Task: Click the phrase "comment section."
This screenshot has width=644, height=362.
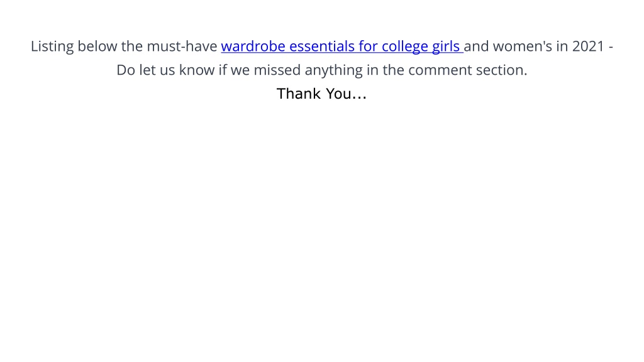Action: pos(467,70)
